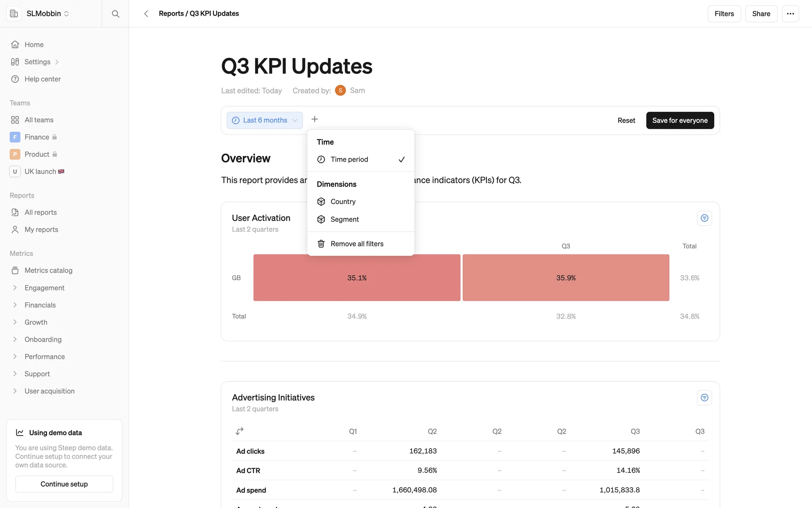Open the three-dot more options menu
The height and width of the screenshot is (508, 812).
(x=790, y=14)
